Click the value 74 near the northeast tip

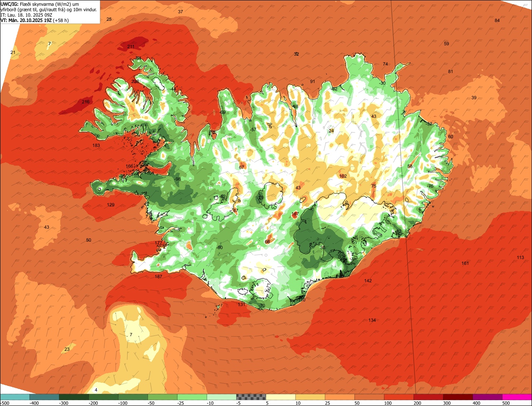[x=385, y=64]
